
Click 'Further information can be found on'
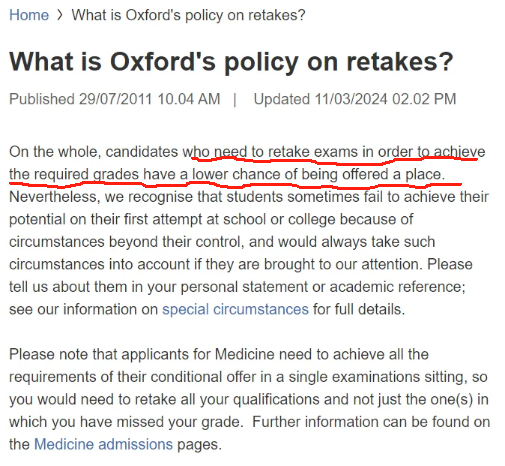point(371,422)
